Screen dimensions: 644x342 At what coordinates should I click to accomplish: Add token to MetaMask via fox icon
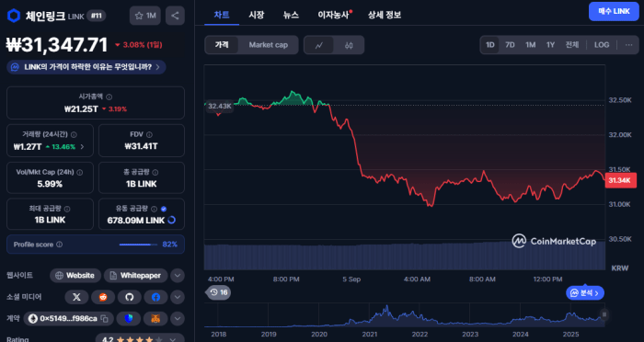pyautogui.click(x=155, y=319)
